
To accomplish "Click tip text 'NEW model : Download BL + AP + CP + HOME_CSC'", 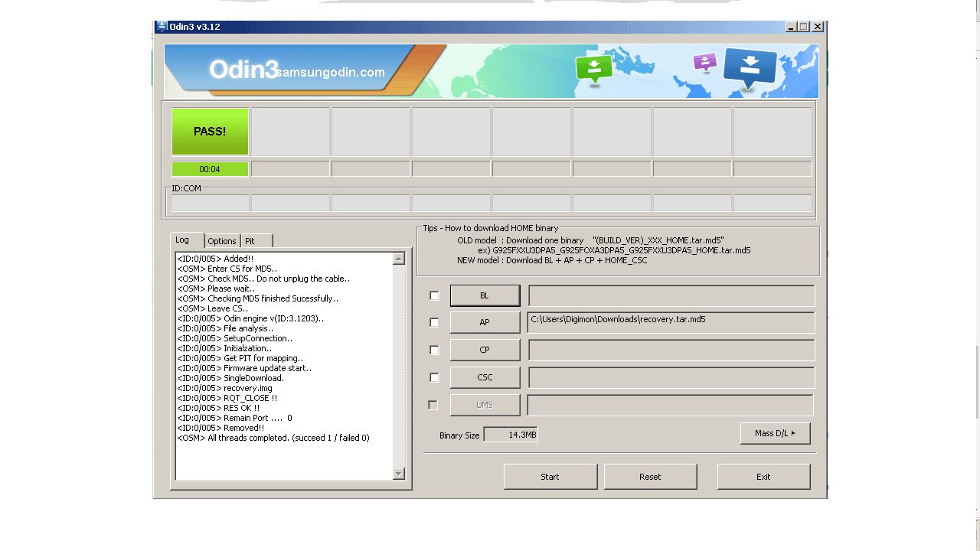I will 552,260.
